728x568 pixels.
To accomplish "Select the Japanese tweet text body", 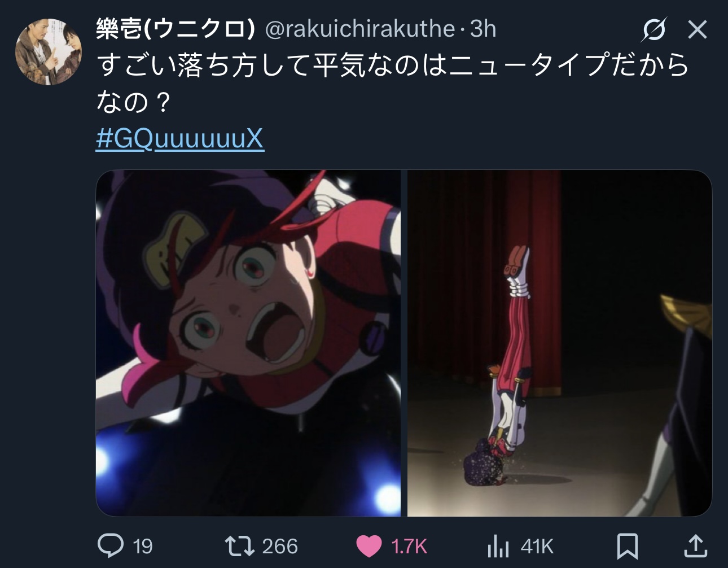I will coord(393,83).
